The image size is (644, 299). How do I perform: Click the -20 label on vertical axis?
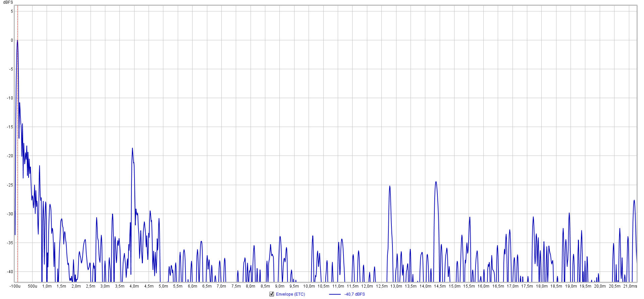pyautogui.click(x=10, y=156)
